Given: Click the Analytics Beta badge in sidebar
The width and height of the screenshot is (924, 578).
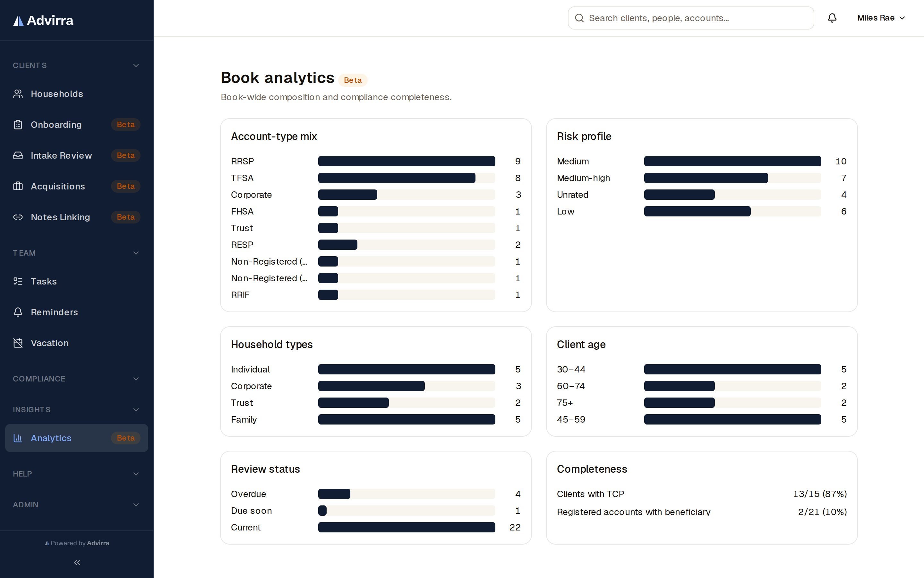Looking at the screenshot, I should click(x=126, y=438).
